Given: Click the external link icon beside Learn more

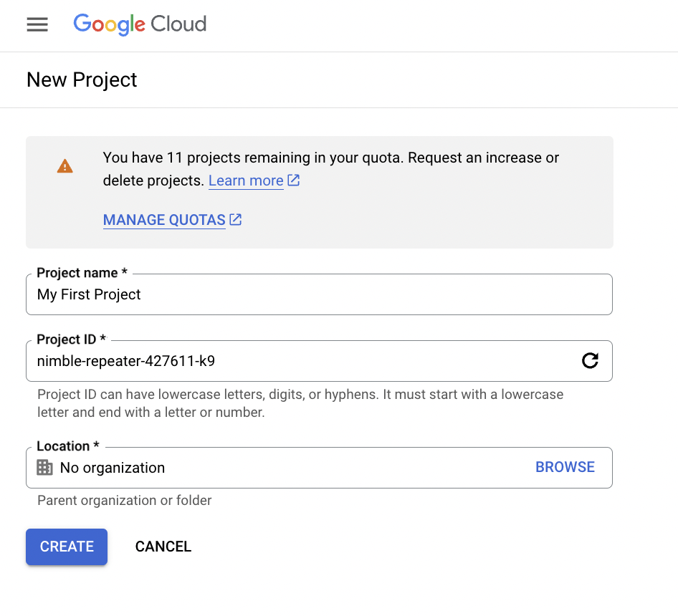Looking at the screenshot, I should tap(294, 181).
